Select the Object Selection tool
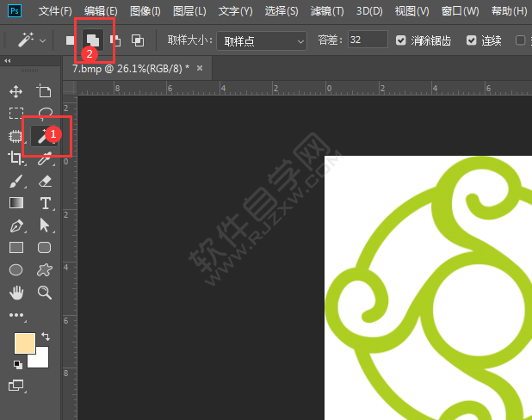The width and height of the screenshot is (532, 420). (15, 136)
